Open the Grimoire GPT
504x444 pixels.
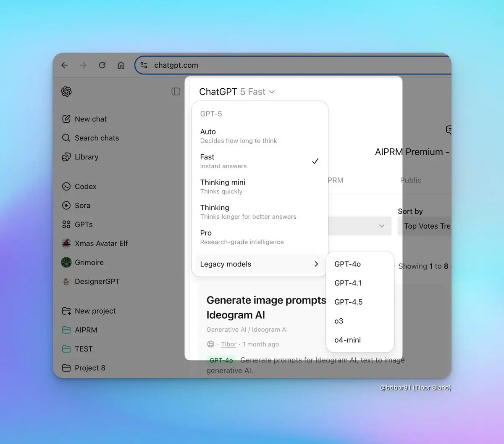83,262
